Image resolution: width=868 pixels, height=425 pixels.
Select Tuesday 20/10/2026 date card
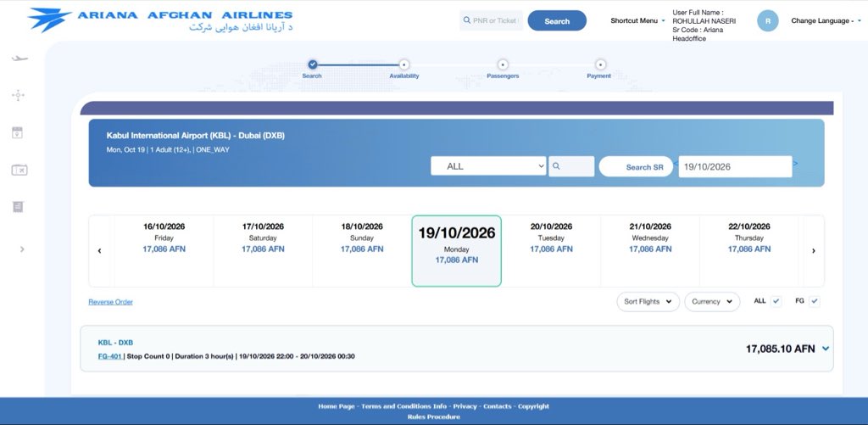(551, 251)
